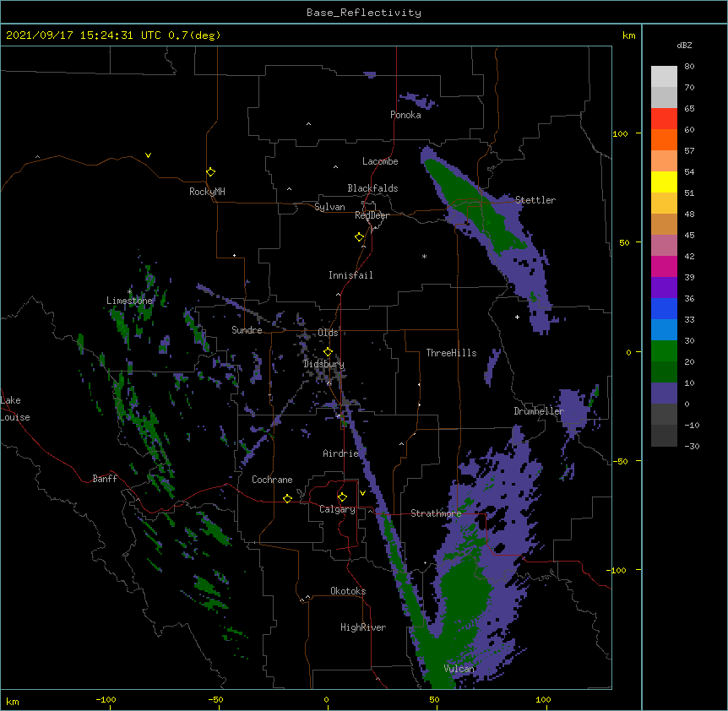The height and width of the screenshot is (711, 728).
Task: Click the dark orange legend swatch below 60
Action: pyautogui.click(x=664, y=139)
